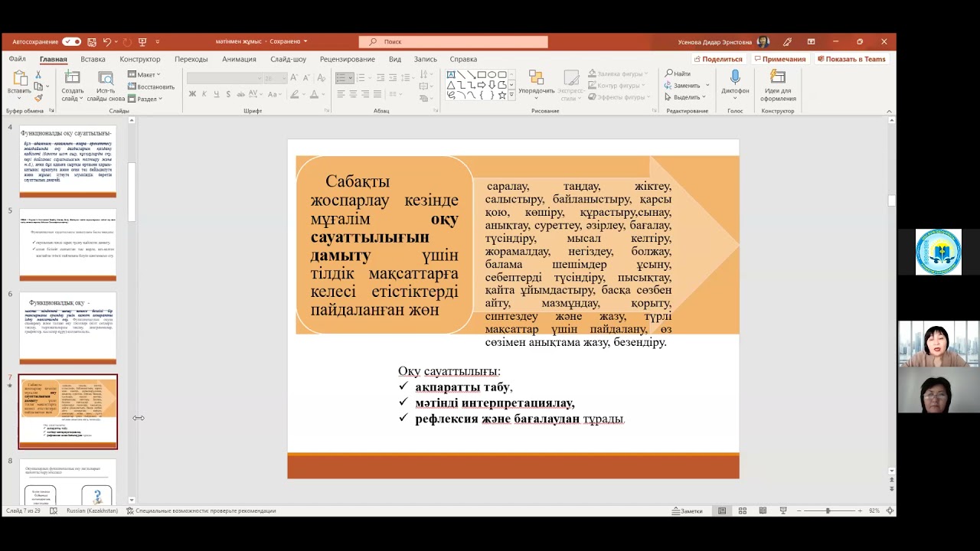
Task: Open the font name combo box
Action: coord(224,78)
